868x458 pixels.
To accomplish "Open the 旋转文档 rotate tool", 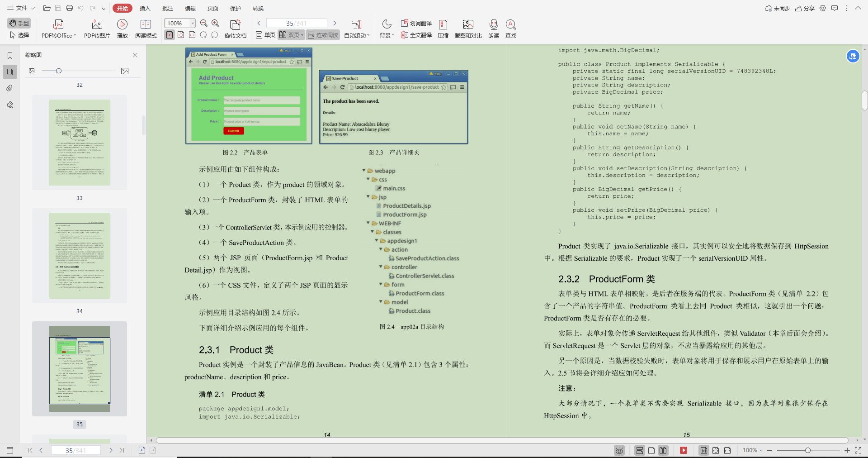I will click(235, 29).
